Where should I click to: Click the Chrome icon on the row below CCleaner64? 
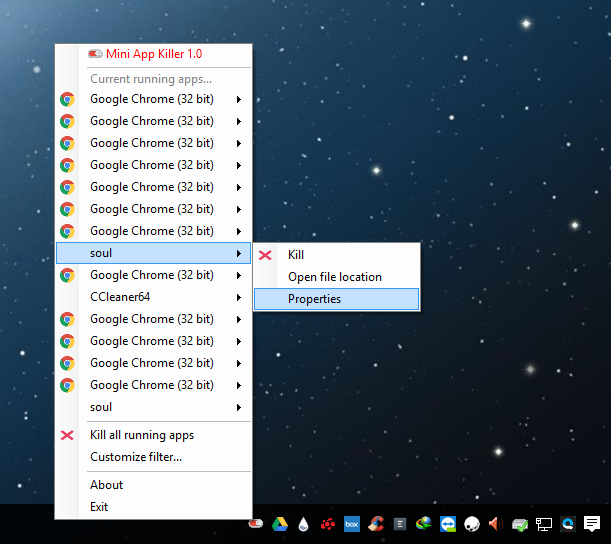tap(67, 319)
